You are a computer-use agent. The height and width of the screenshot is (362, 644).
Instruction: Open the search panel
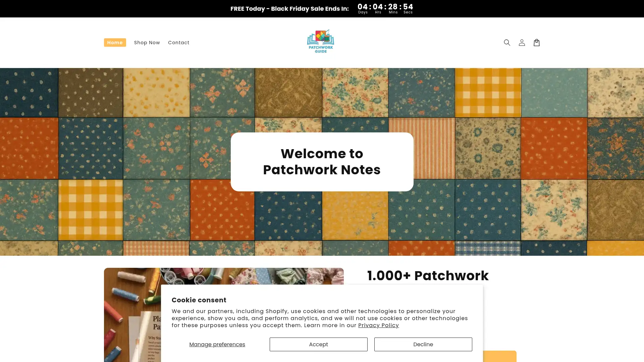507,43
